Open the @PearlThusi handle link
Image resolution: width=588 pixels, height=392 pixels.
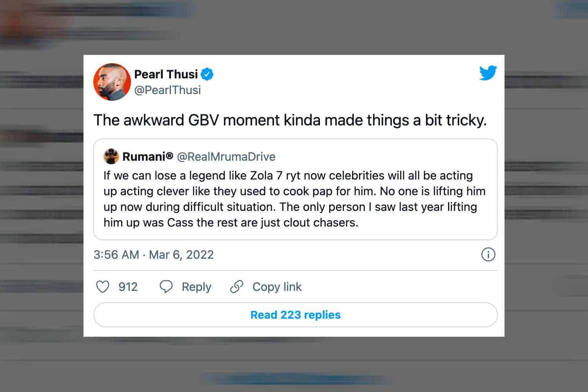[167, 90]
